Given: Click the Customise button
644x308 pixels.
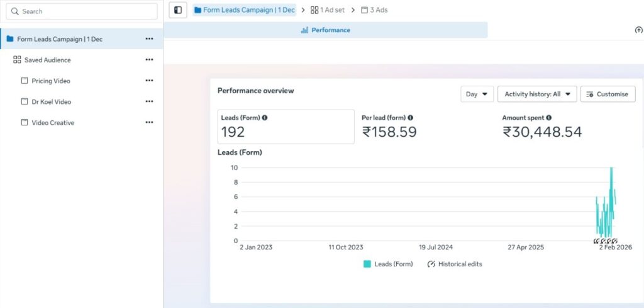Looking at the screenshot, I should (x=608, y=94).
